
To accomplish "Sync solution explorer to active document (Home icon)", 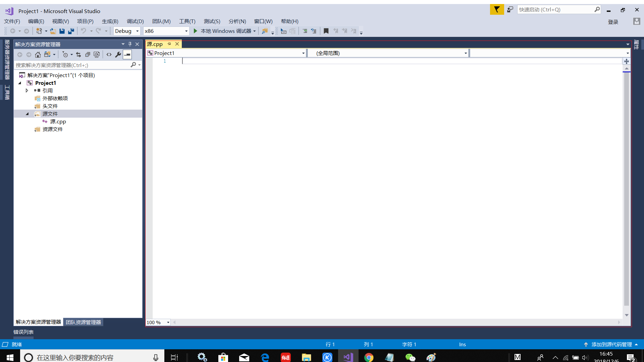I will click(x=38, y=55).
